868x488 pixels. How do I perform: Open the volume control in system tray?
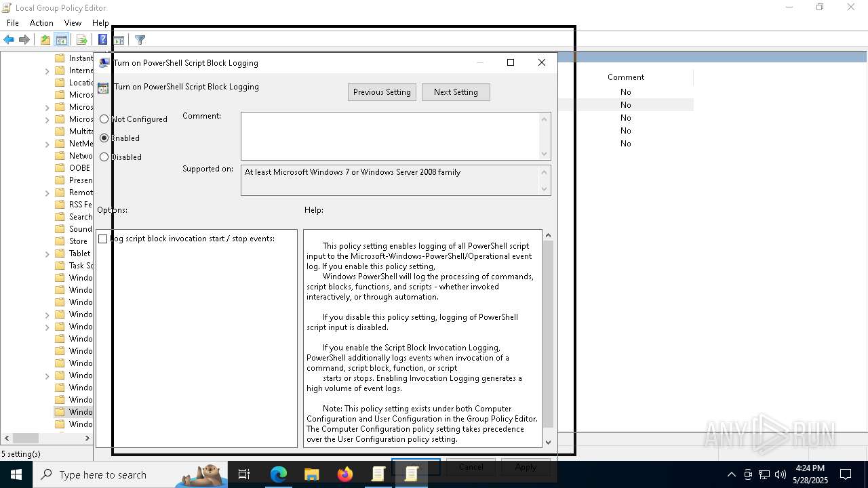(x=781, y=474)
